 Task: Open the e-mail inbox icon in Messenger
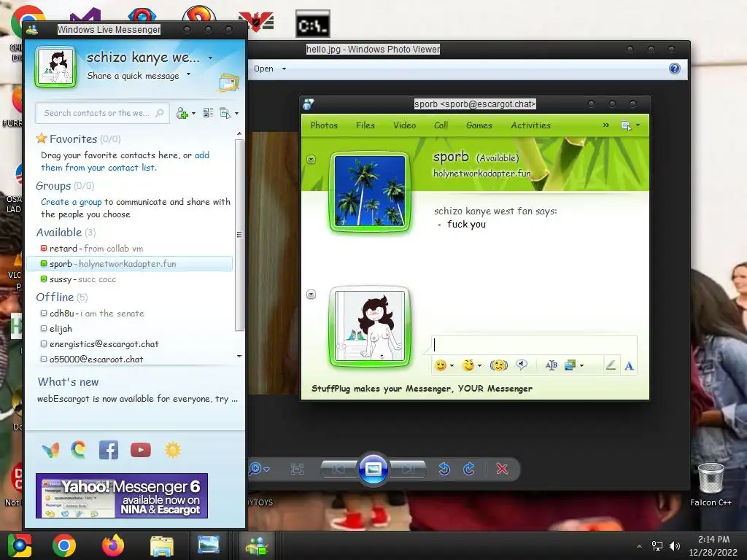[228, 83]
